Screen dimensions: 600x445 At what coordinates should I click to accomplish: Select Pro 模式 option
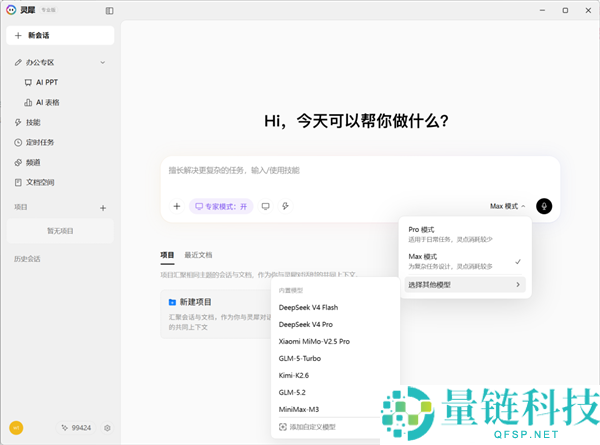(x=465, y=234)
